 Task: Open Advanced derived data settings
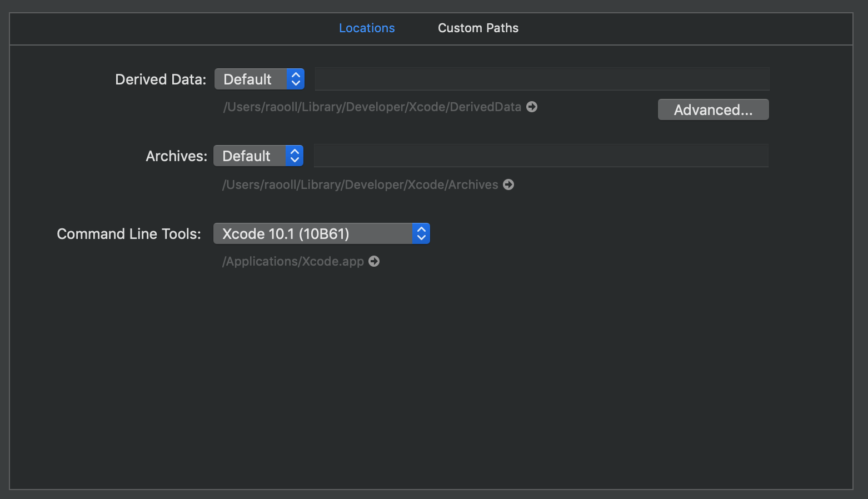pos(714,109)
